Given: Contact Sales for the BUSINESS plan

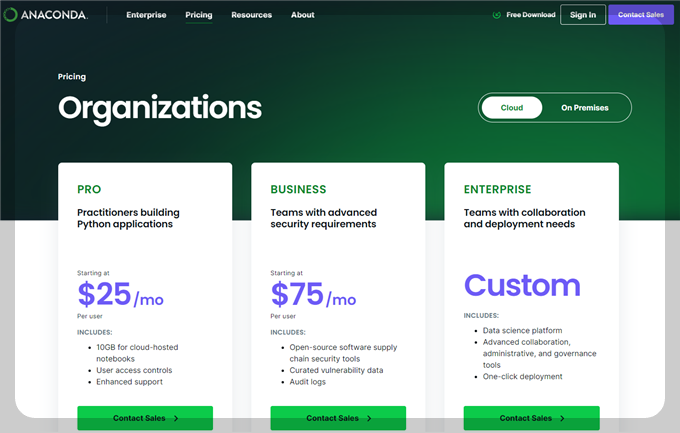Looking at the screenshot, I should [x=338, y=418].
